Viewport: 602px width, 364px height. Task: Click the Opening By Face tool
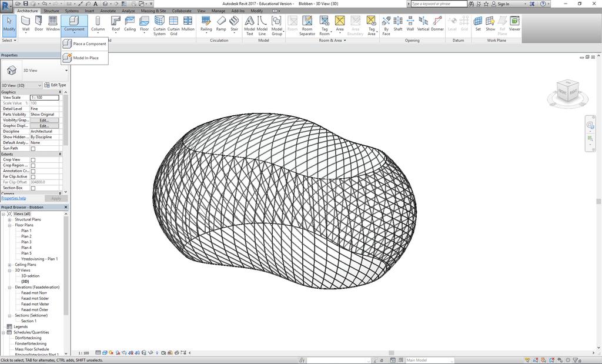point(386,26)
